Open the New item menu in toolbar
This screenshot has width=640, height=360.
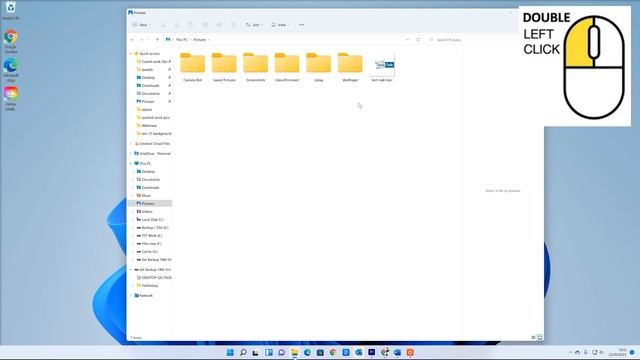tap(141, 25)
